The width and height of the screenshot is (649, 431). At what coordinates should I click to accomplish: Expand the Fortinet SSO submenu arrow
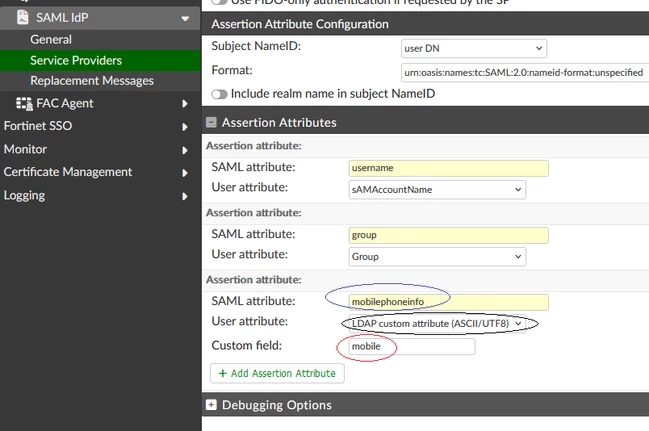(x=185, y=127)
